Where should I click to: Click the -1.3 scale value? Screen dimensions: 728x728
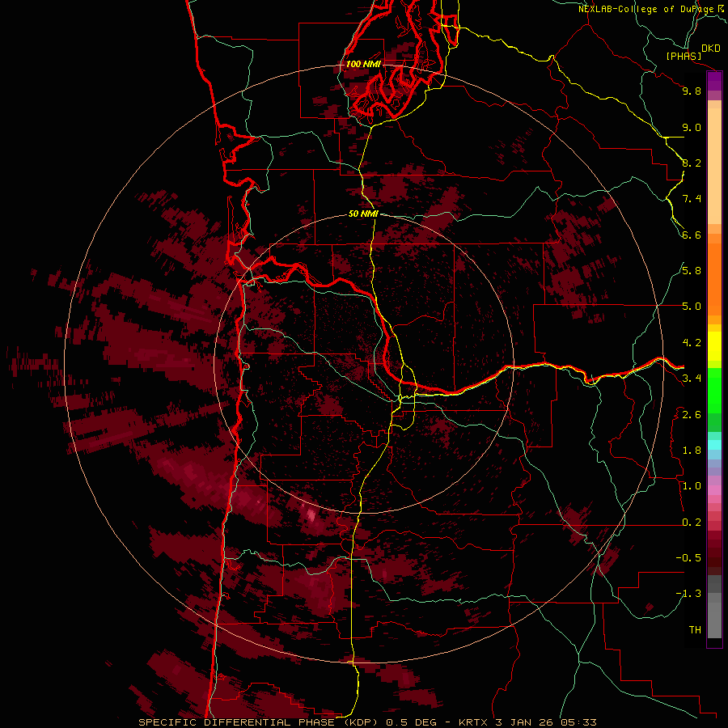pos(688,594)
